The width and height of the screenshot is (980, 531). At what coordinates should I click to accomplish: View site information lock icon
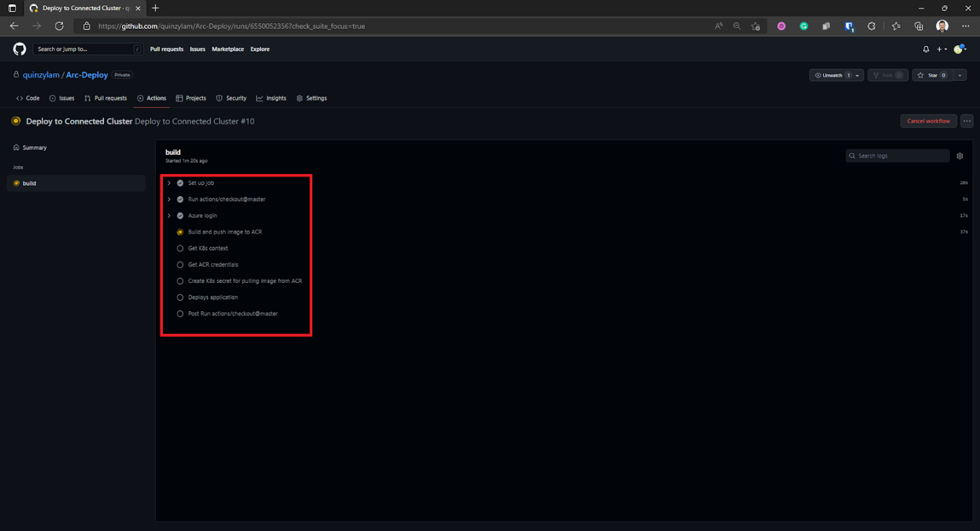click(86, 26)
